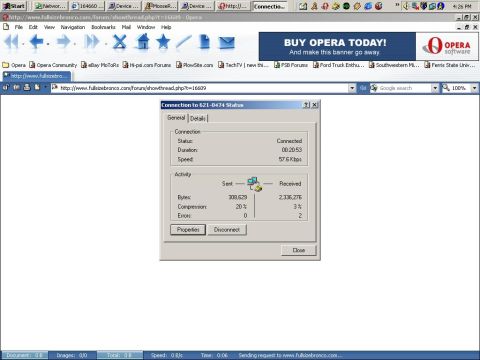Click the network computers activity icon
480x360 pixels.
tap(254, 184)
